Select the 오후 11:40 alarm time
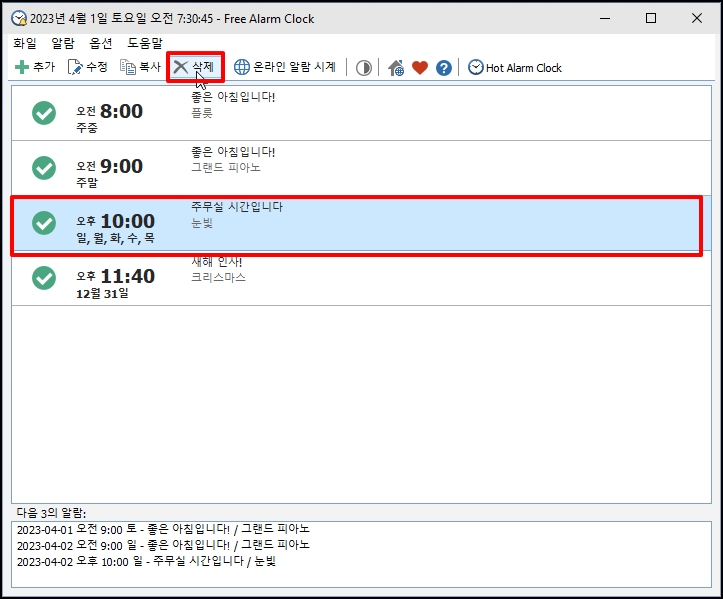Screen dimensions: 723x599 tap(116, 276)
